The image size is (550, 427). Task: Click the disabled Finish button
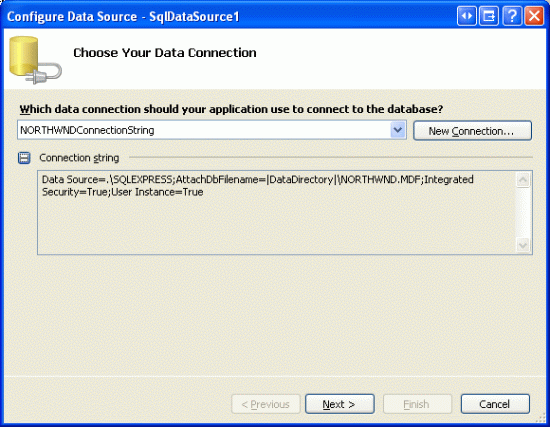tap(417, 404)
